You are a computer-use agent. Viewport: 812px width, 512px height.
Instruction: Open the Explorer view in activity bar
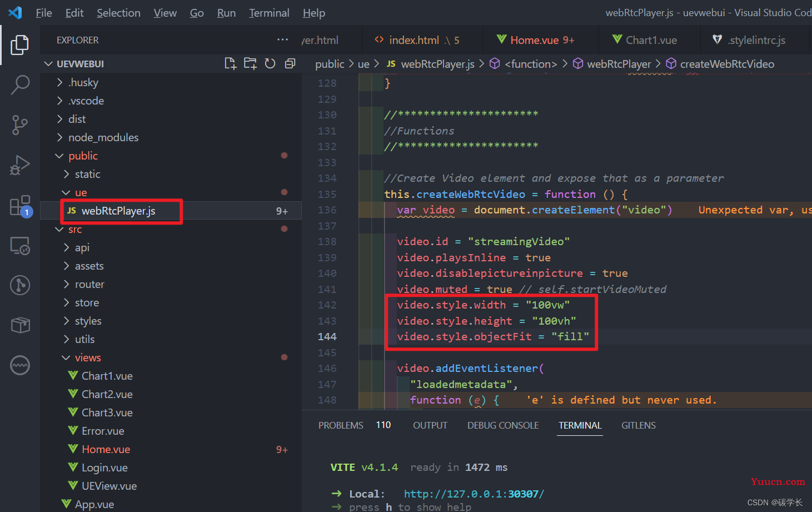point(20,45)
